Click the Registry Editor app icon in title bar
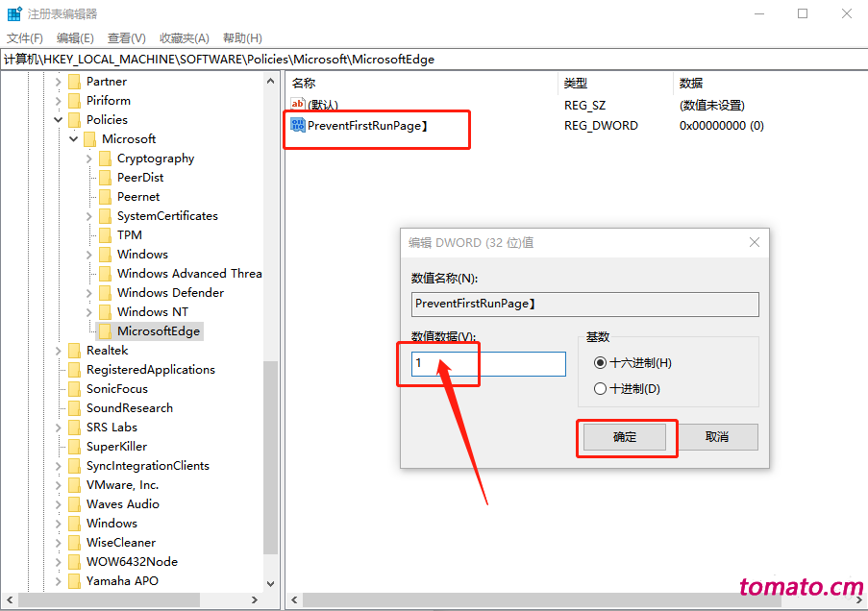Viewport: 868px width, 611px height. pyautogui.click(x=14, y=13)
